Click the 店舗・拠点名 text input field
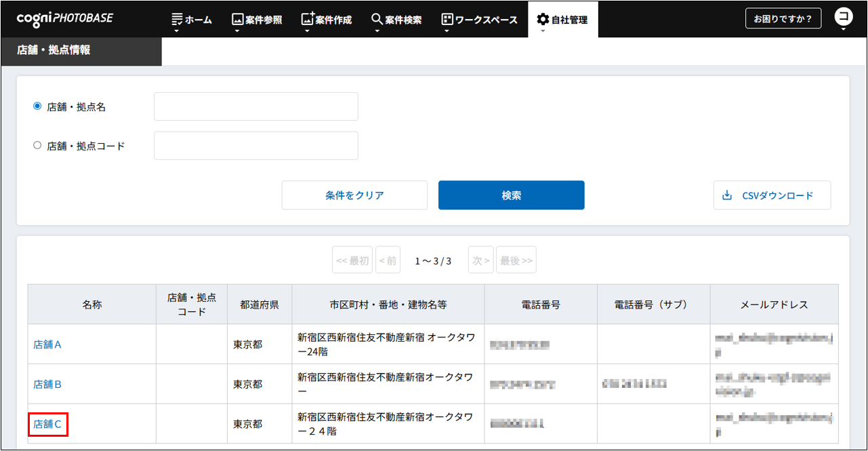This screenshot has width=868, height=451. [255, 106]
